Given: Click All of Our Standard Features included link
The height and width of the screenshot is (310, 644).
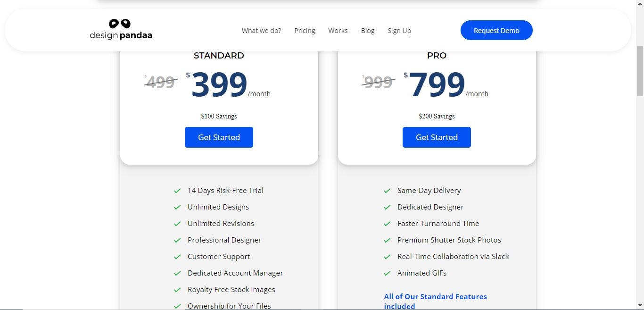Looking at the screenshot, I should (x=435, y=301).
